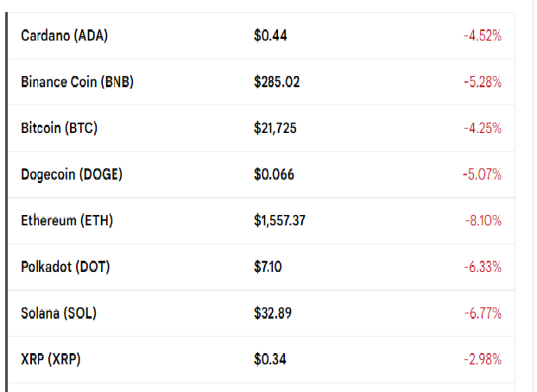Select Dogecoin price $0.066
This screenshot has height=392, width=537.
pos(274,174)
